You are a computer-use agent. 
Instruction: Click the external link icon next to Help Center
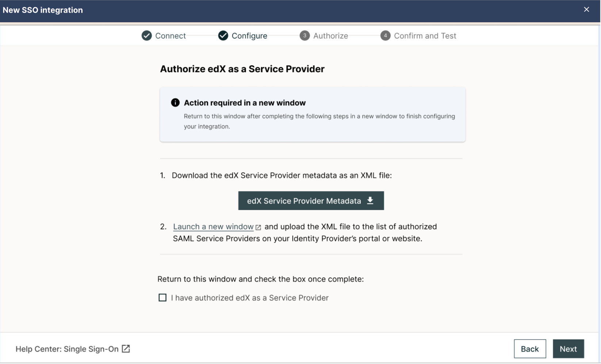point(126,349)
